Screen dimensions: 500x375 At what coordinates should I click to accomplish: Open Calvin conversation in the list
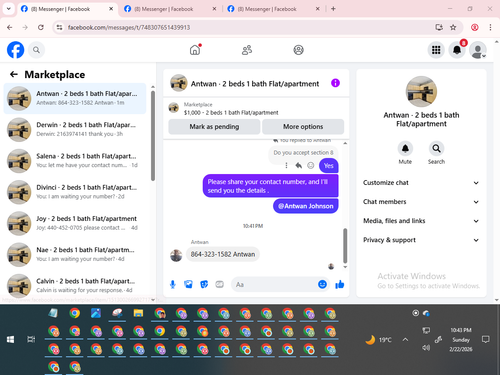tap(75, 286)
